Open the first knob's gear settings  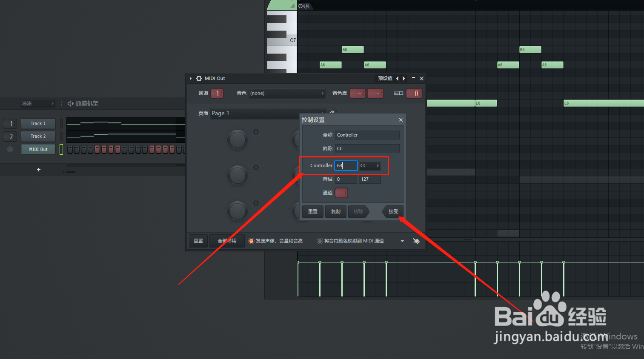256,131
